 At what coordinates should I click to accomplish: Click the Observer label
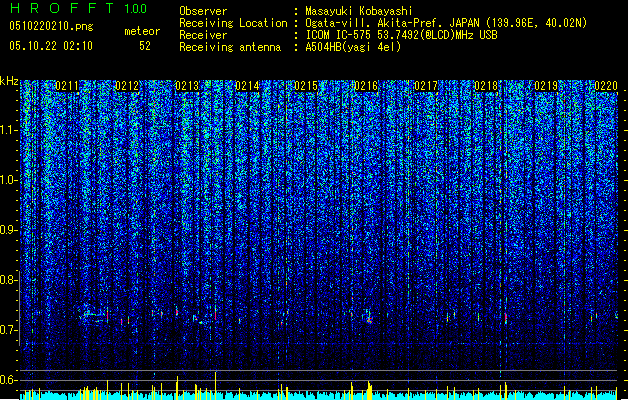203,11
